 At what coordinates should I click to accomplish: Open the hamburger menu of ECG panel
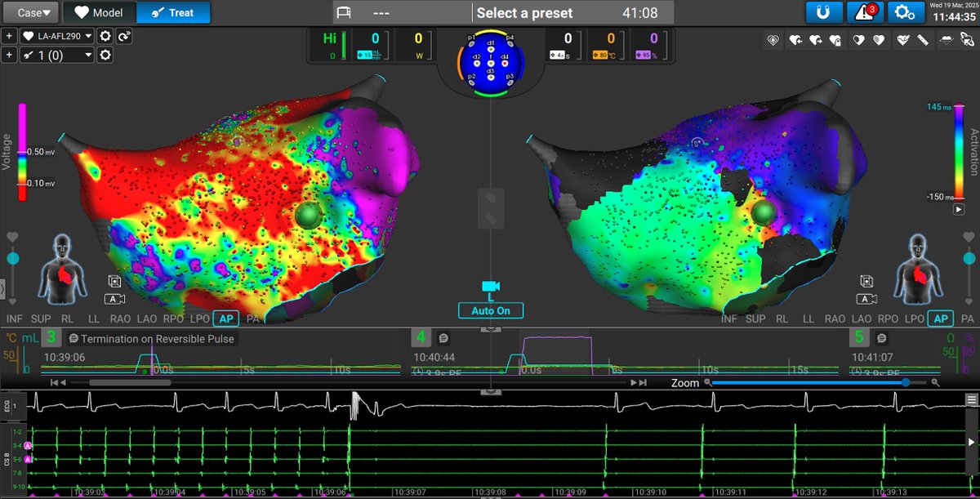coord(971,399)
